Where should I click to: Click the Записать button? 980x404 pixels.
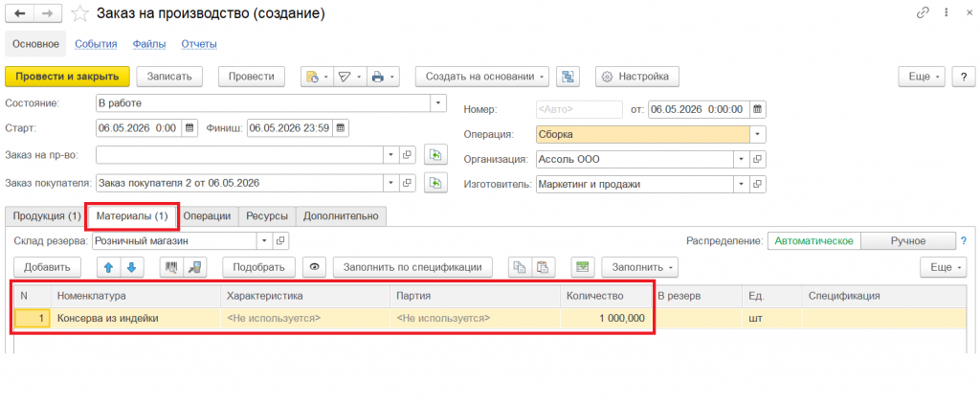[x=168, y=77]
